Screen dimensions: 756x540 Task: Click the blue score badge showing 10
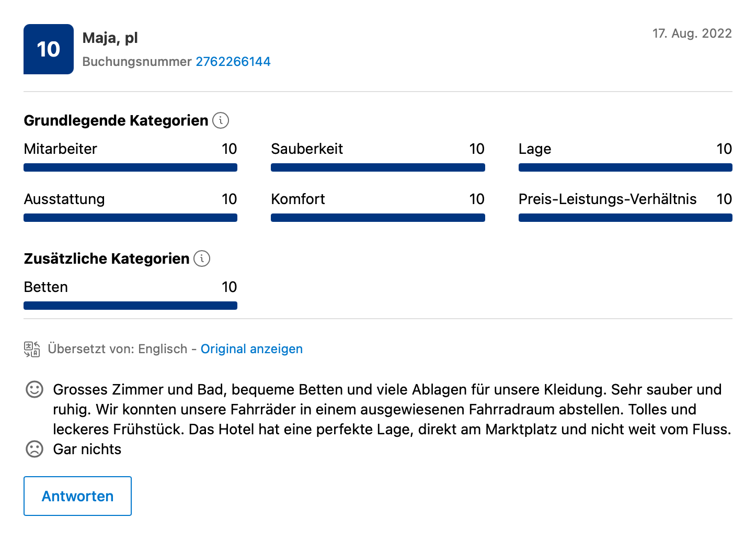[49, 49]
